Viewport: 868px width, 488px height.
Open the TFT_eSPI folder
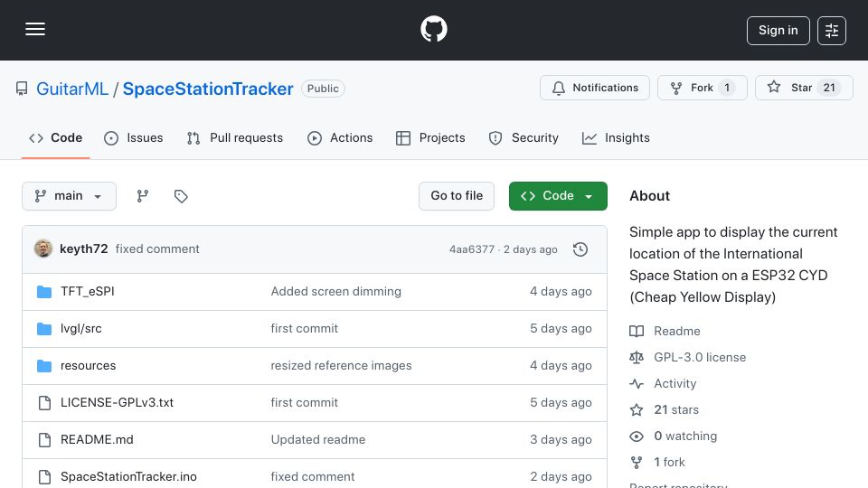tap(88, 292)
